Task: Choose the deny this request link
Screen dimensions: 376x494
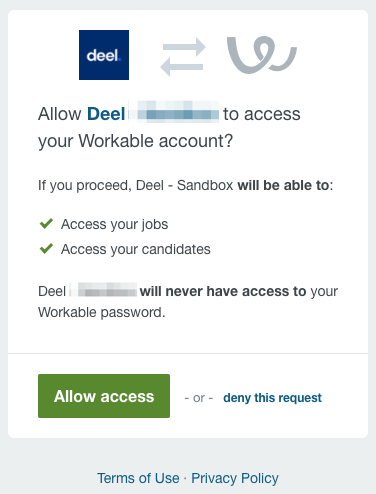Action: (272, 398)
